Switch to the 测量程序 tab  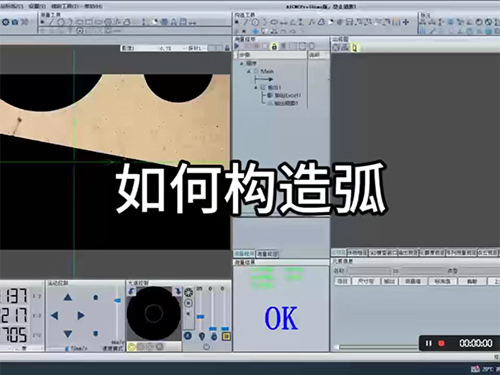tap(244, 254)
